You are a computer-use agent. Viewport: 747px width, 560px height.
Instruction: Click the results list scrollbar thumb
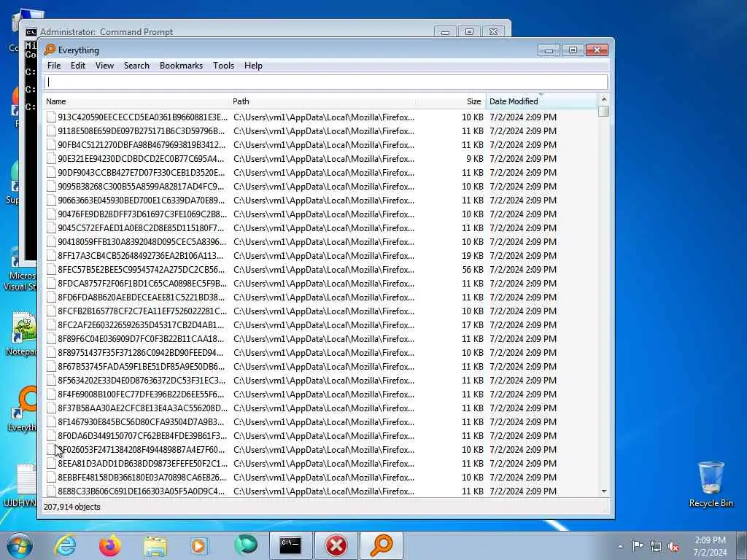[x=603, y=111]
